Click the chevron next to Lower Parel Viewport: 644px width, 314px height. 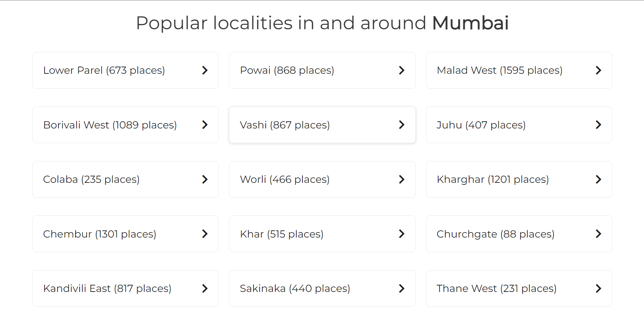click(205, 70)
